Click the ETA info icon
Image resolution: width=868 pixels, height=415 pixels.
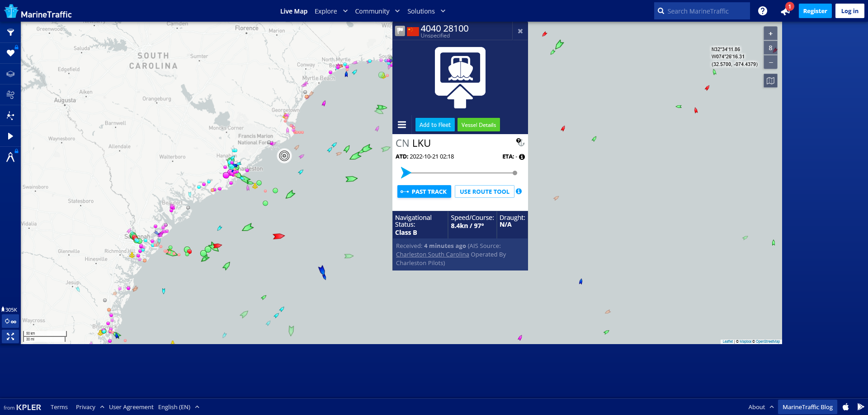522,157
